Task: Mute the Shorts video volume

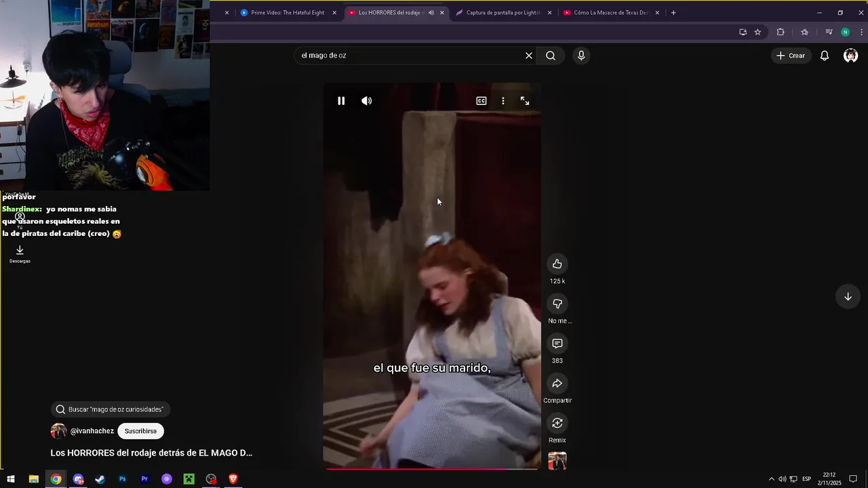Action: point(366,101)
